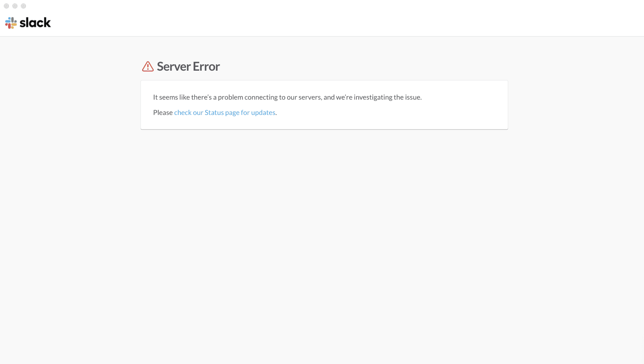Click the Slack logo in the header

(28, 23)
